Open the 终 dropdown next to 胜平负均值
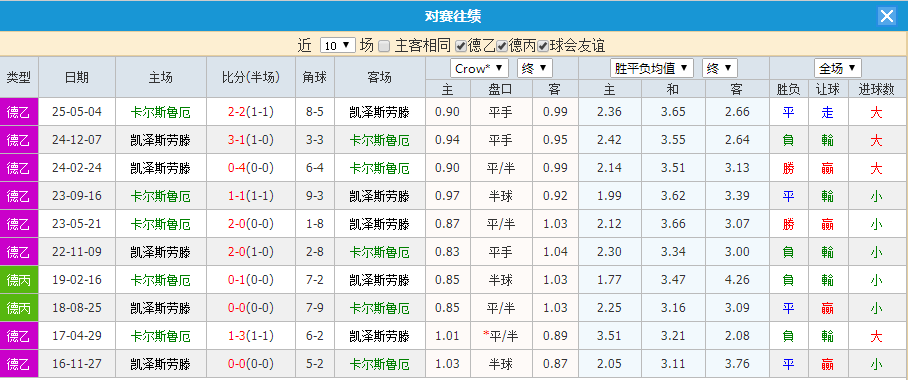 720,68
